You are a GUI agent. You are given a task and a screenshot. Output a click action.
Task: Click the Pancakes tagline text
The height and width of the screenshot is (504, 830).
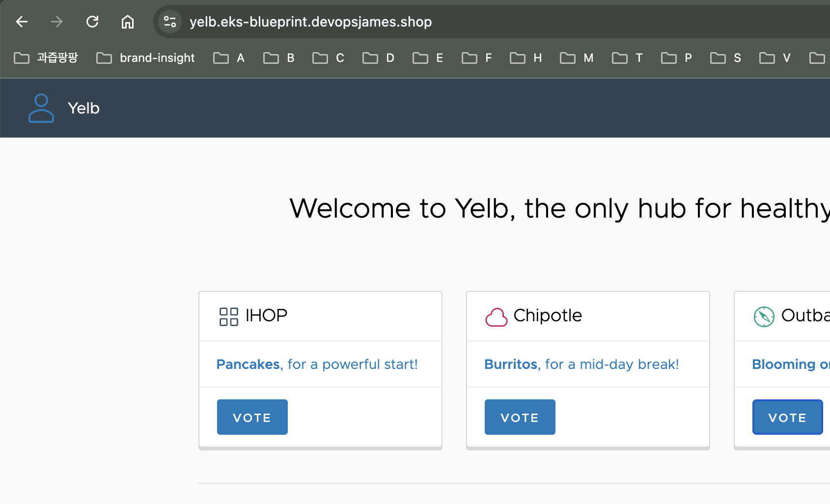(x=317, y=364)
